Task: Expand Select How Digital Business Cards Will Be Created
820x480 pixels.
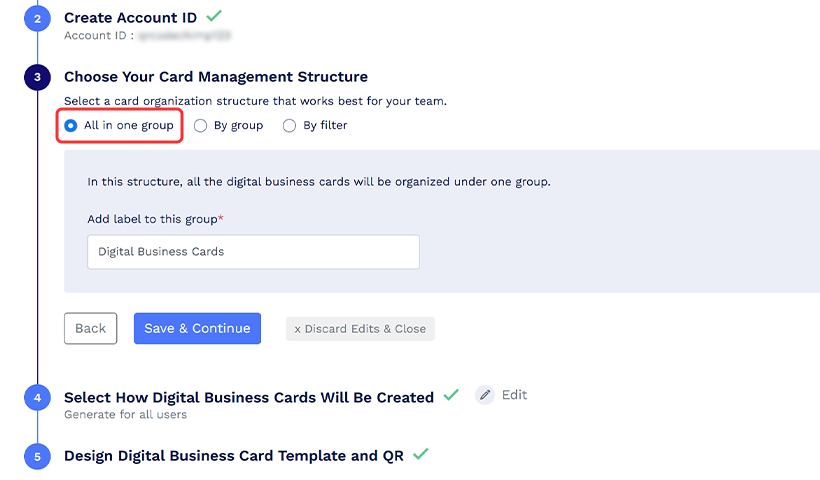Action: pos(248,397)
